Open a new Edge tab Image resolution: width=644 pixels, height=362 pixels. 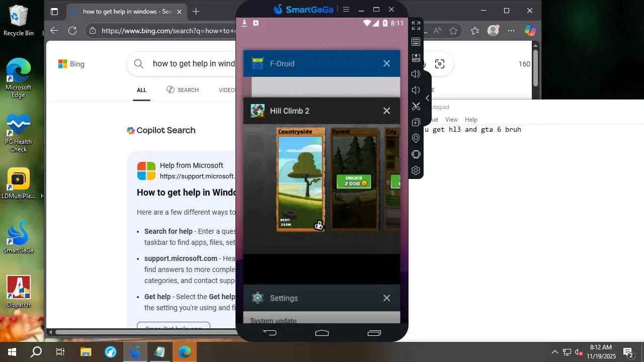pos(196,12)
